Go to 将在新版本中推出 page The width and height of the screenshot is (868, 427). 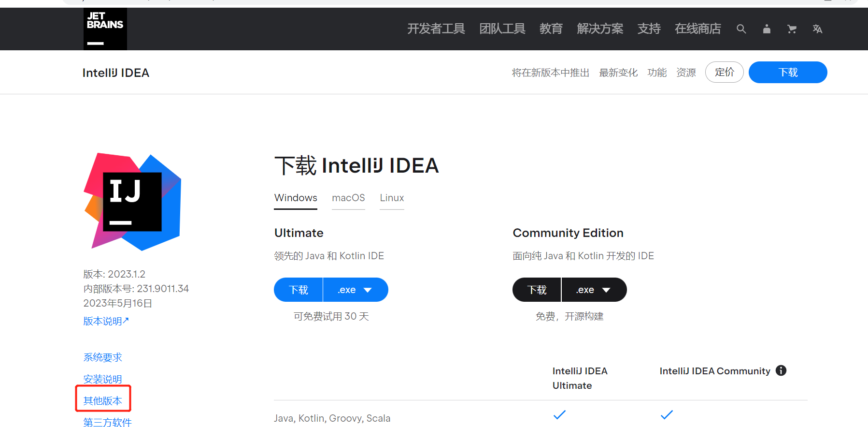tap(551, 73)
